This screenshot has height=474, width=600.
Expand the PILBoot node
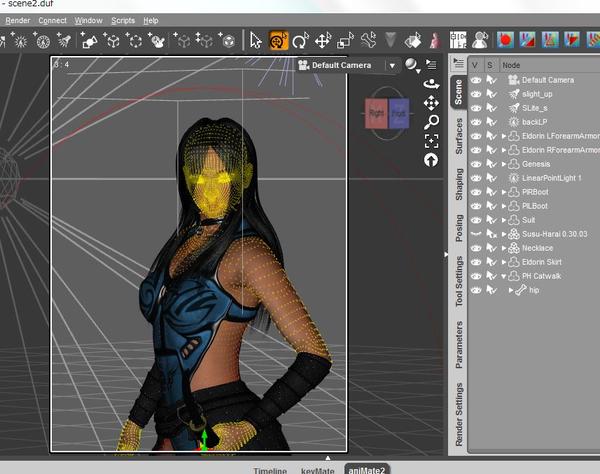click(x=504, y=206)
